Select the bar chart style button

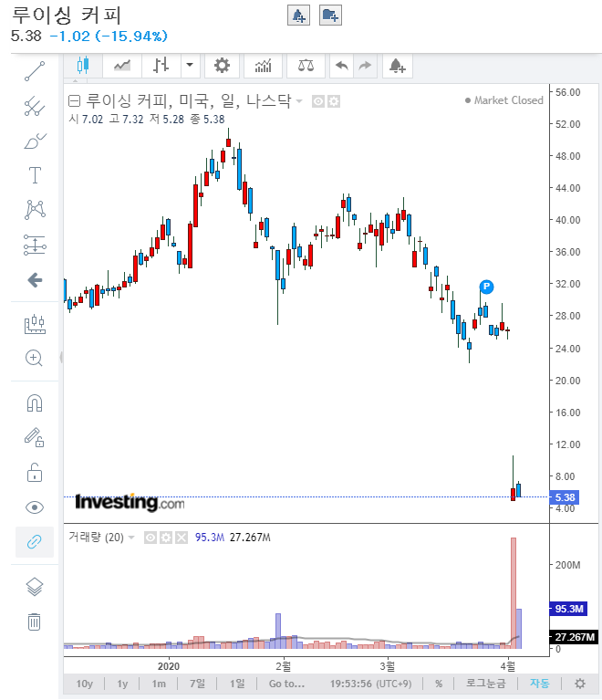[x=161, y=66]
